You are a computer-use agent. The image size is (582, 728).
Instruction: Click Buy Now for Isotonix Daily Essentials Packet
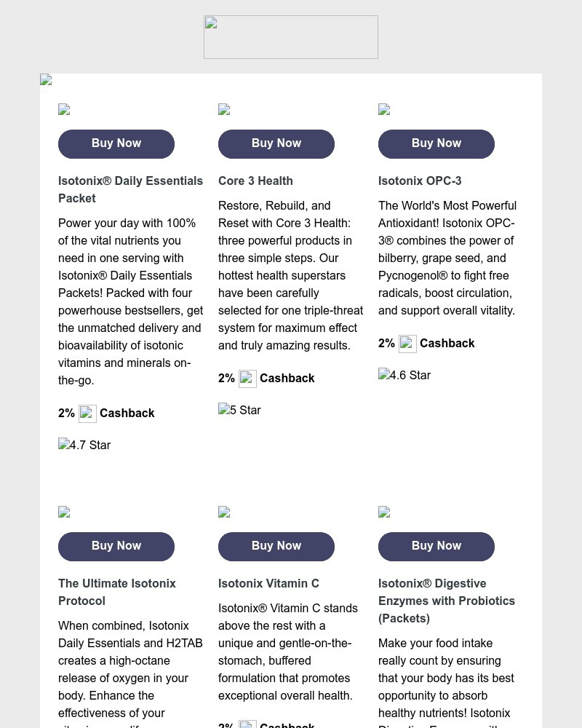pyautogui.click(x=116, y=144)
